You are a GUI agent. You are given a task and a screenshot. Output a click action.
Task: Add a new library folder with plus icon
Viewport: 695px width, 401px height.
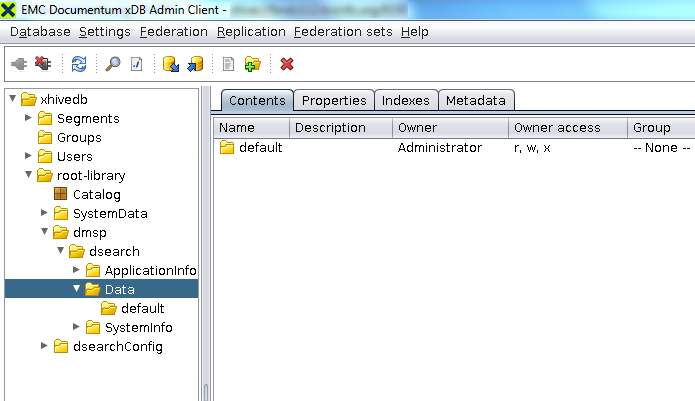click(x=253, y=64)
